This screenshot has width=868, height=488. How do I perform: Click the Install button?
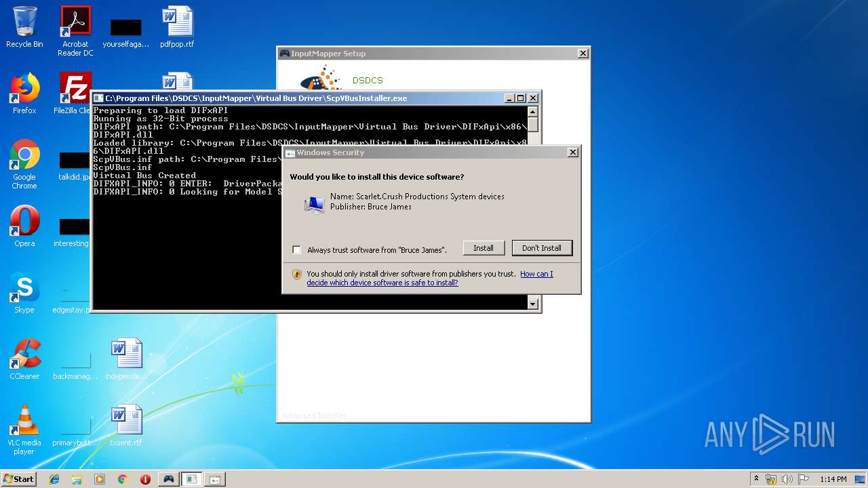pyautogui.click(x=484, y=248)
